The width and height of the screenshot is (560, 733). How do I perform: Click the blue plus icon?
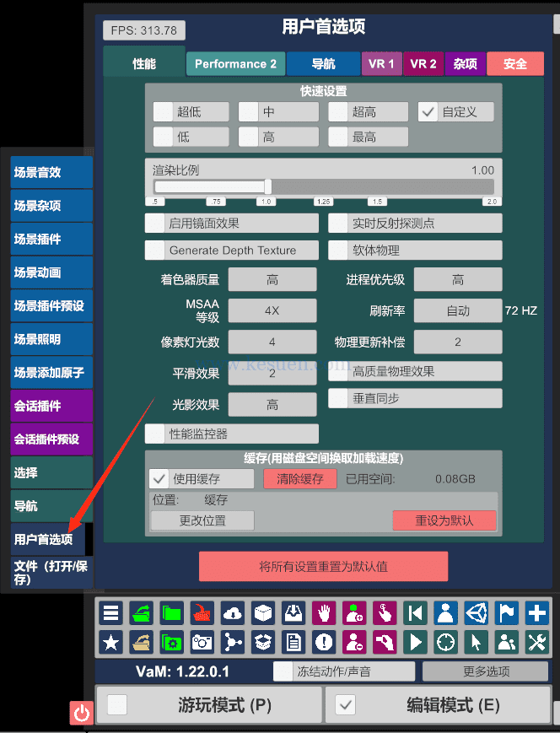[x=536, y=612]
